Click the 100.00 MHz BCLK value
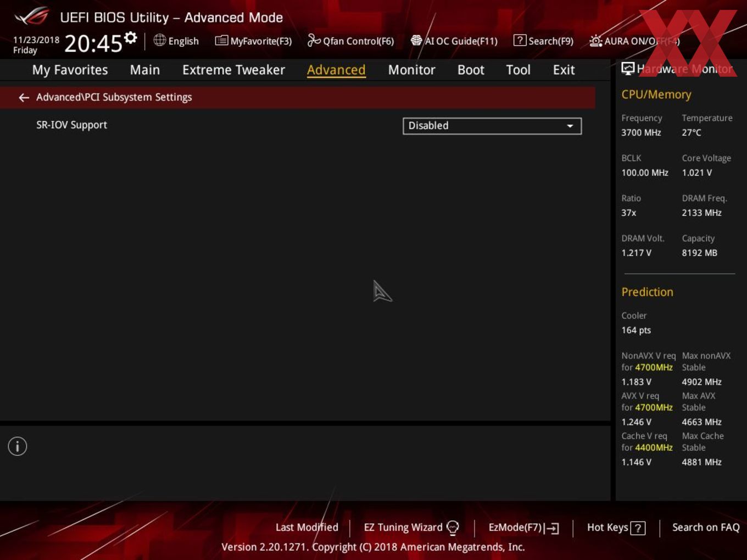Screen dimensions: 747x560 645,172
